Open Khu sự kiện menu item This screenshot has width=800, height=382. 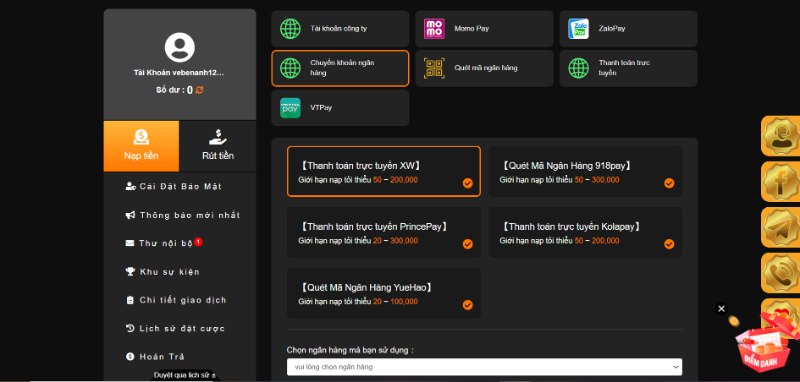tap(163, 272)
